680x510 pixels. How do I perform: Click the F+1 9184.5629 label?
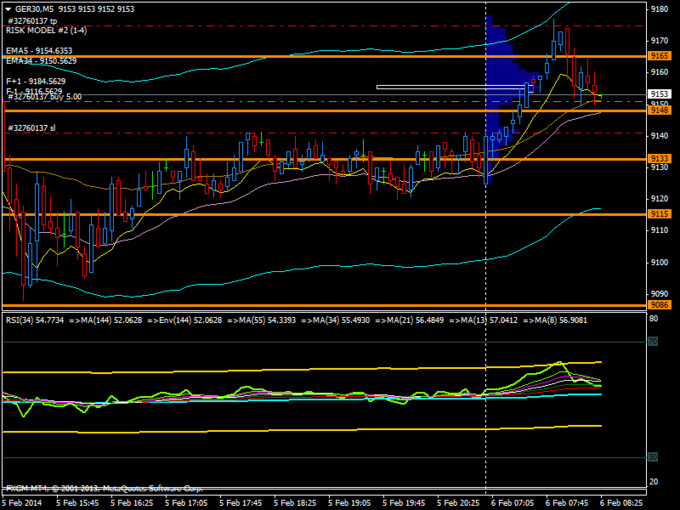[x=36, y=80]
